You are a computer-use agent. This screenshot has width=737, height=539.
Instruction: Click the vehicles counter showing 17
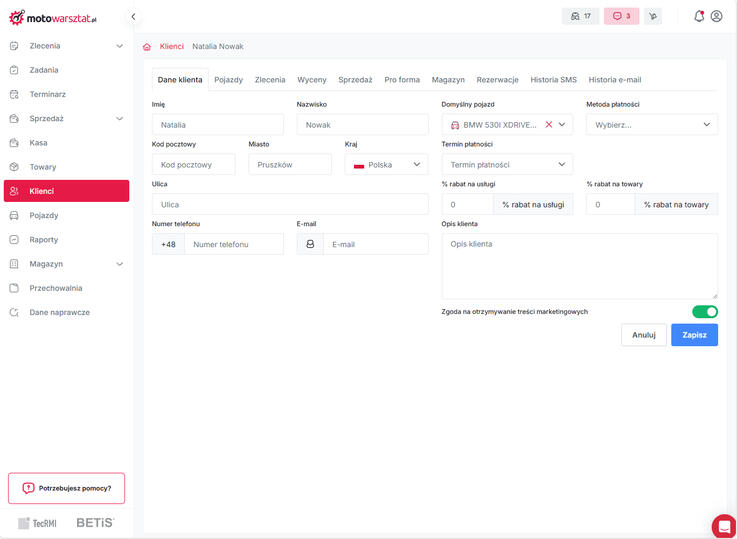click(580, 16)
